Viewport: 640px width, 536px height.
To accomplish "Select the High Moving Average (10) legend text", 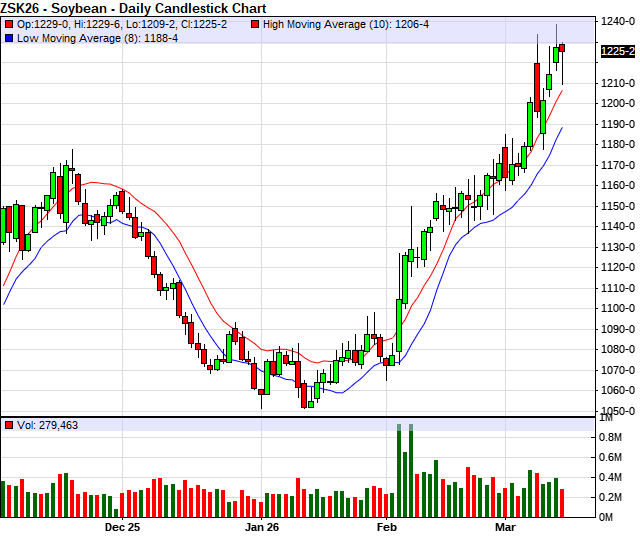I will (346, 23).
